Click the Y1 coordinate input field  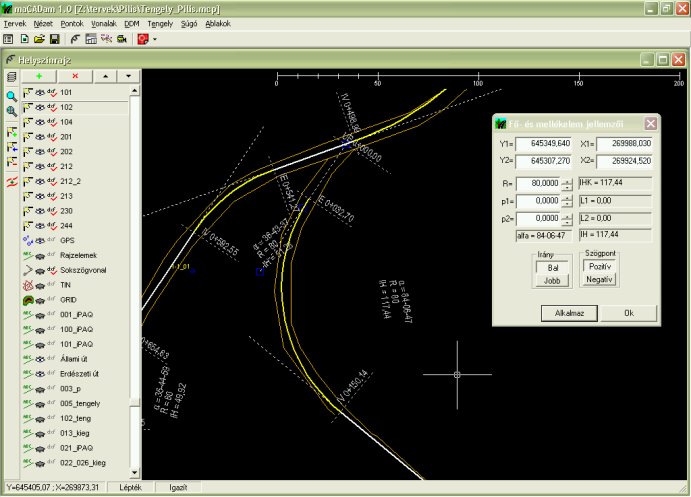(x=544, y=144)
